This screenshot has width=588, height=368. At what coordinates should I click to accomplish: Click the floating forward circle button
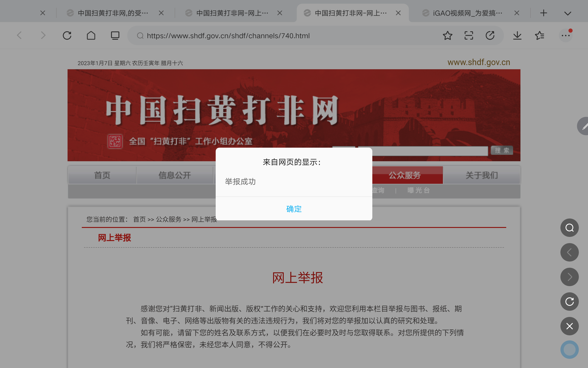pyautogui.click(x=570, y=277)
